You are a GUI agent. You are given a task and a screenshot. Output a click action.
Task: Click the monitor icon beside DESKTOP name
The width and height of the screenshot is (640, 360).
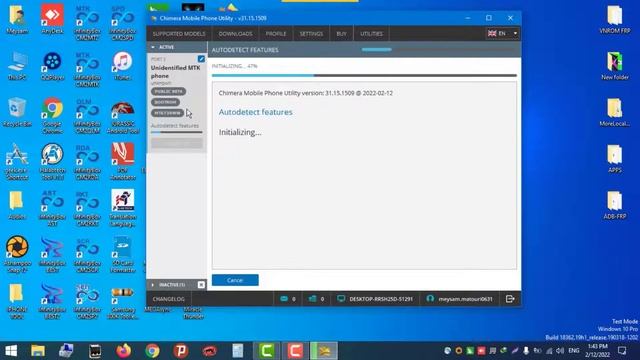(341, 299)
